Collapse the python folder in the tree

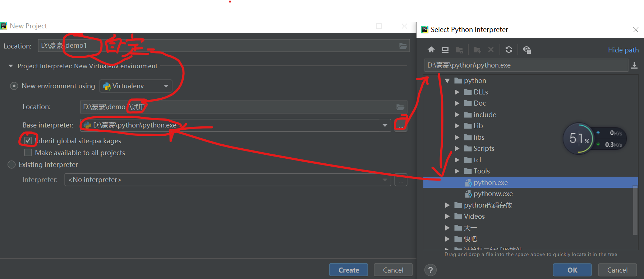click(447, 81)
